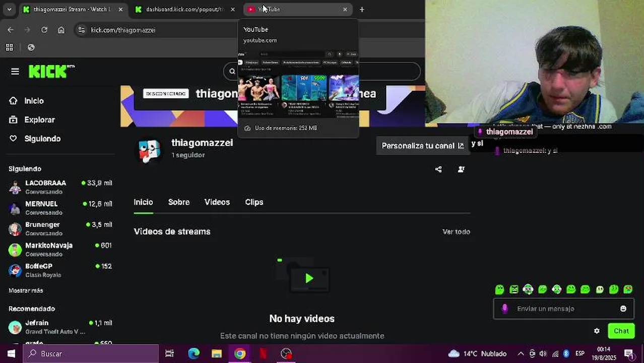Open the browser home page
This screenshot has height=363, width=644.
[x=61, y=30]
